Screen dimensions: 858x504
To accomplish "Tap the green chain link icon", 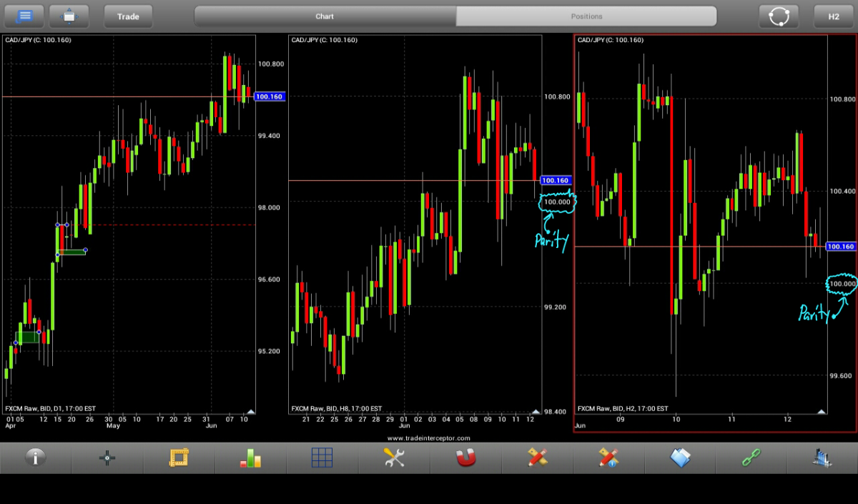I will tap(751, 458).
